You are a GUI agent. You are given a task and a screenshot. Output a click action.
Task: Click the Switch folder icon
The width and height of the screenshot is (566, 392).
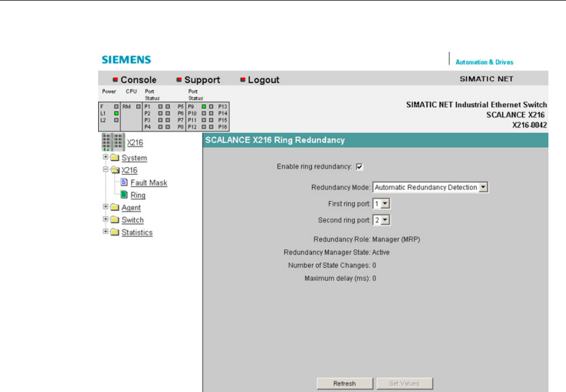point(115,220)
